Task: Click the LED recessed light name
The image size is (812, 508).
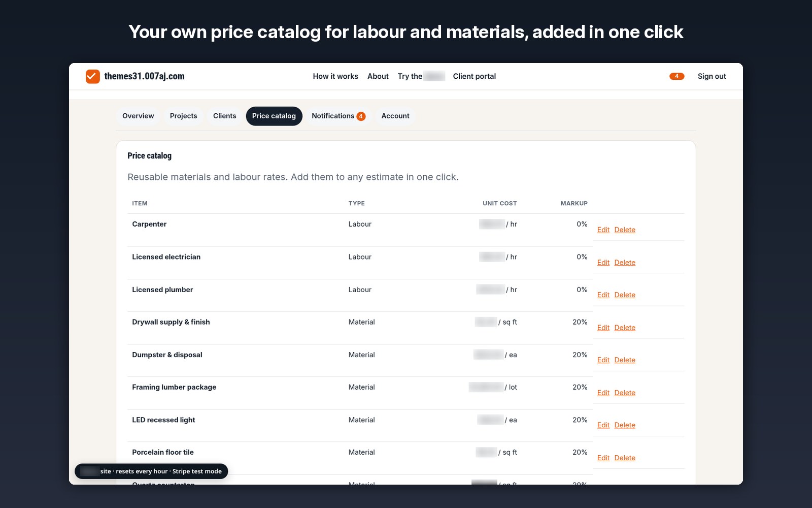Action: [163, 420]
